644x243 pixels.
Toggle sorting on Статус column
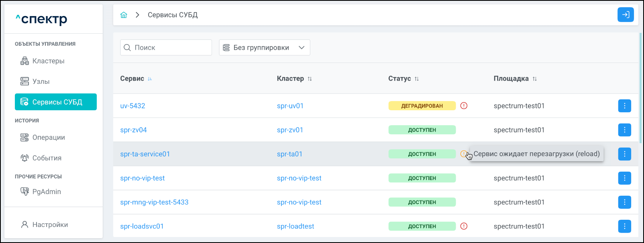(x=417, y=79)
